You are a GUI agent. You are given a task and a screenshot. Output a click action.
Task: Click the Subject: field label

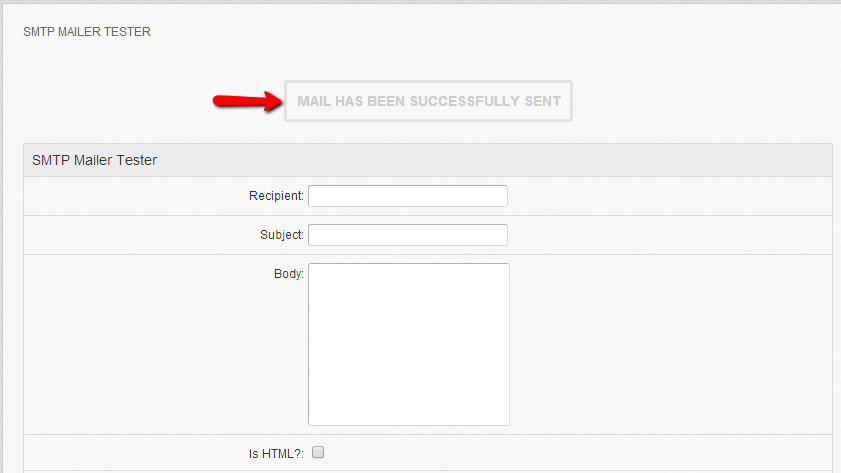[282, 235]
